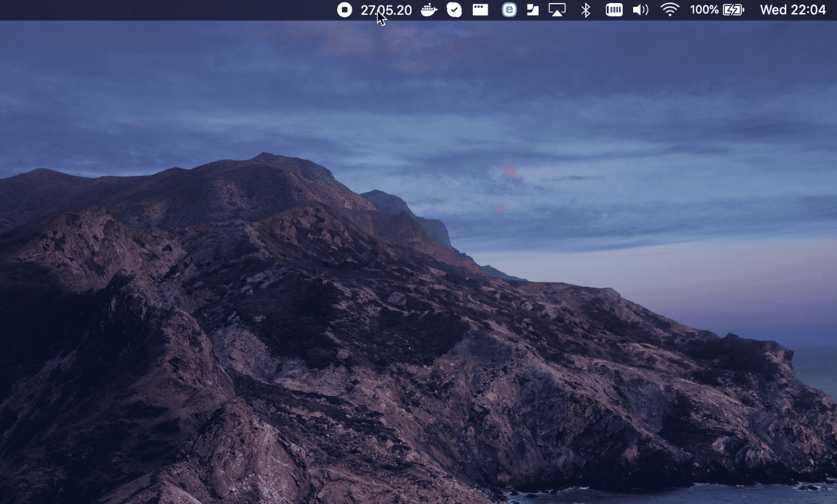Click the window-shaped menu bar icon
This screenshot has width=837, height=504.
480,10
